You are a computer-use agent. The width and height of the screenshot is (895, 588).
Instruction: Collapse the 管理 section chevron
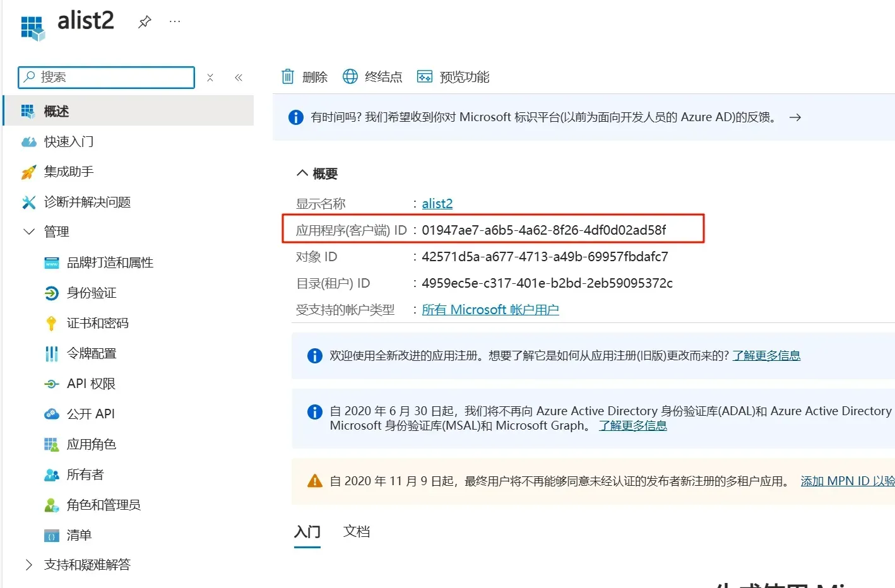29,232
